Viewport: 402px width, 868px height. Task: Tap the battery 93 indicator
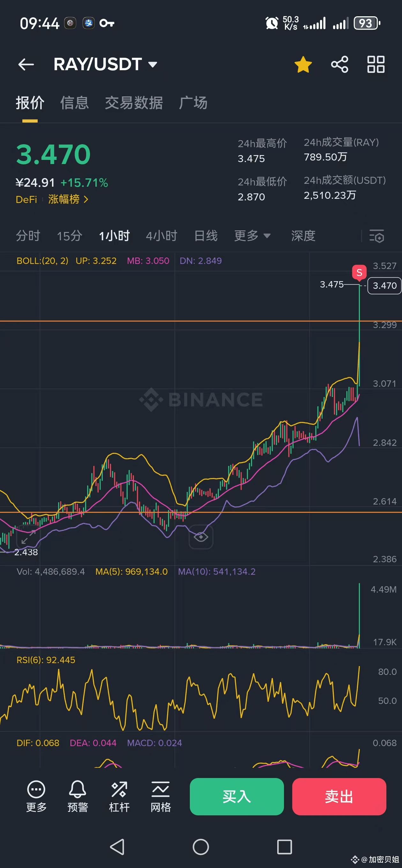coord(367,23)
